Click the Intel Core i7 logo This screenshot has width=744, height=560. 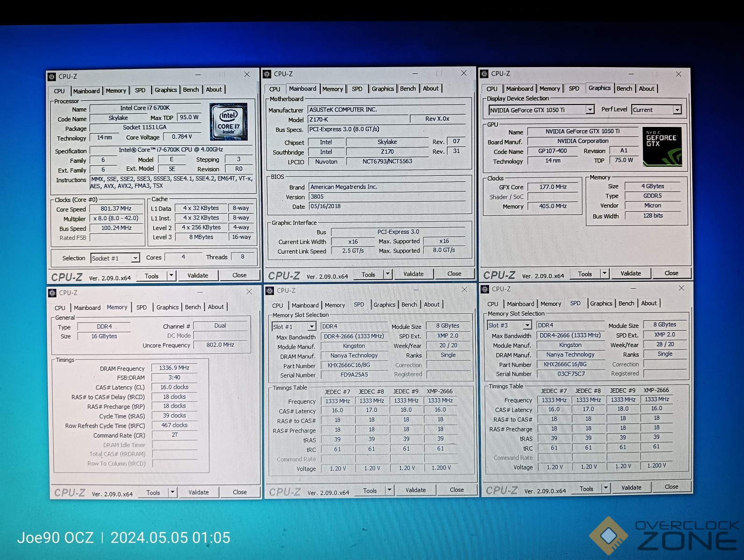[x=229, y=122]
